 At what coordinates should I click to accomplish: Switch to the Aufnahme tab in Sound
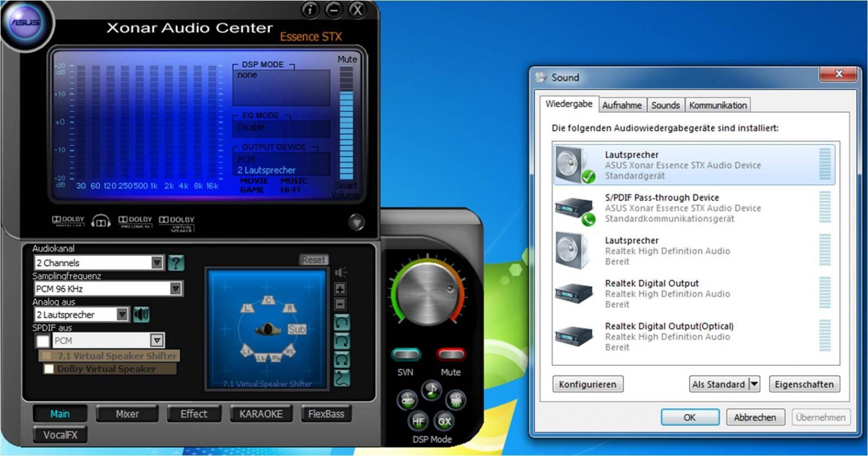click(622, 105)
